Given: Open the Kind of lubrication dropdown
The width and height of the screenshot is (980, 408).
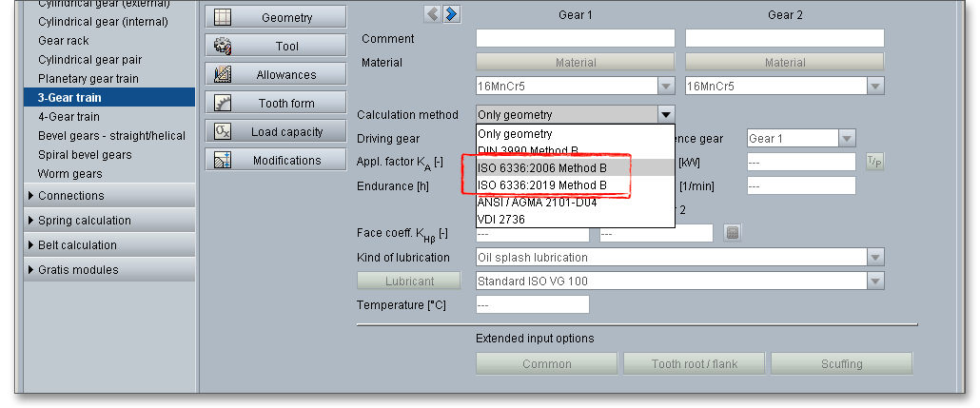Looking at the screenshot, I should point(874,258).
